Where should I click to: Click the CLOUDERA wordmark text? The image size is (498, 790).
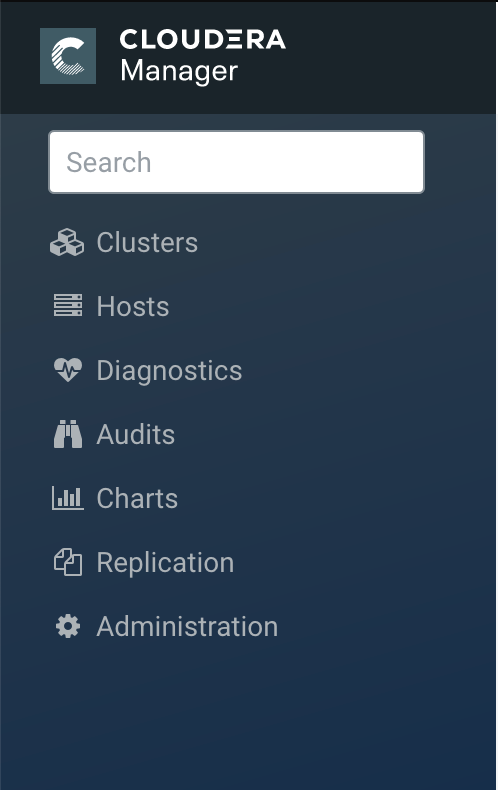(203, 39)
